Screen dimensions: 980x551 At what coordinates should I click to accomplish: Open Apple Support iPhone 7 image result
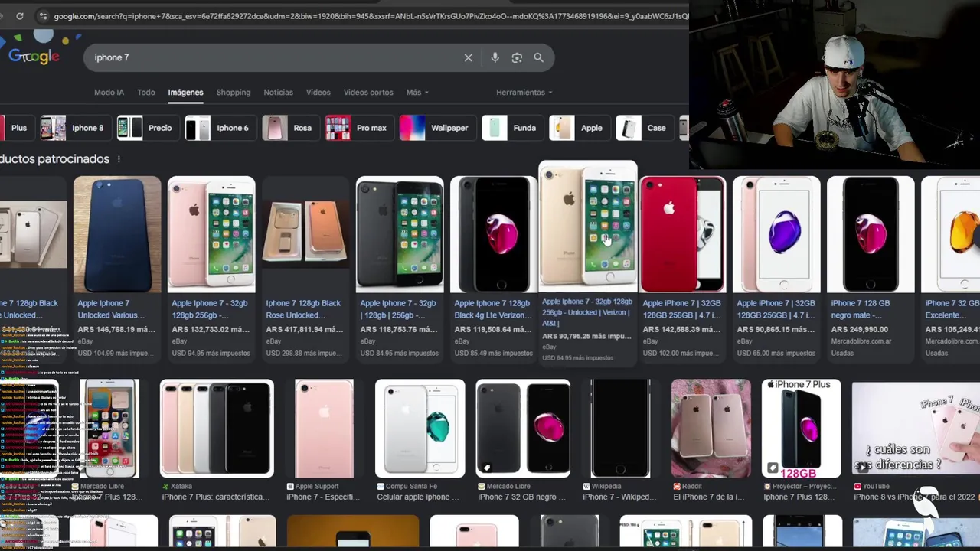point(325,429)
